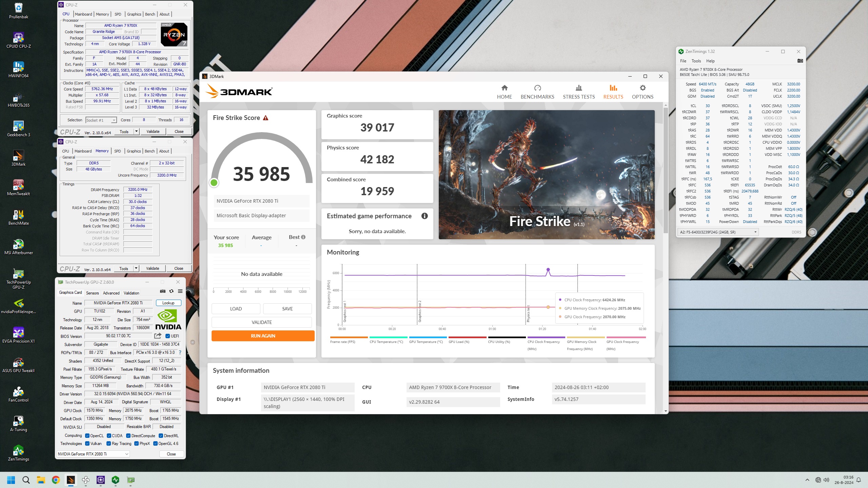
Task: Switch to Mainboard tab in top CPU-Z
Action: click(83, 14)
